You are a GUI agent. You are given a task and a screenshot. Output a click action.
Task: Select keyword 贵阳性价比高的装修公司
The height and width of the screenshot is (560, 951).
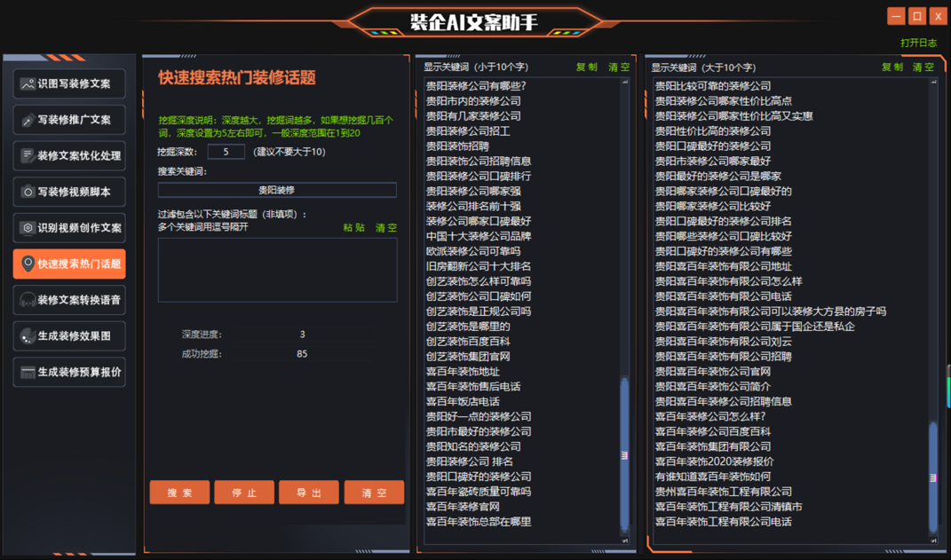[713, 131]
